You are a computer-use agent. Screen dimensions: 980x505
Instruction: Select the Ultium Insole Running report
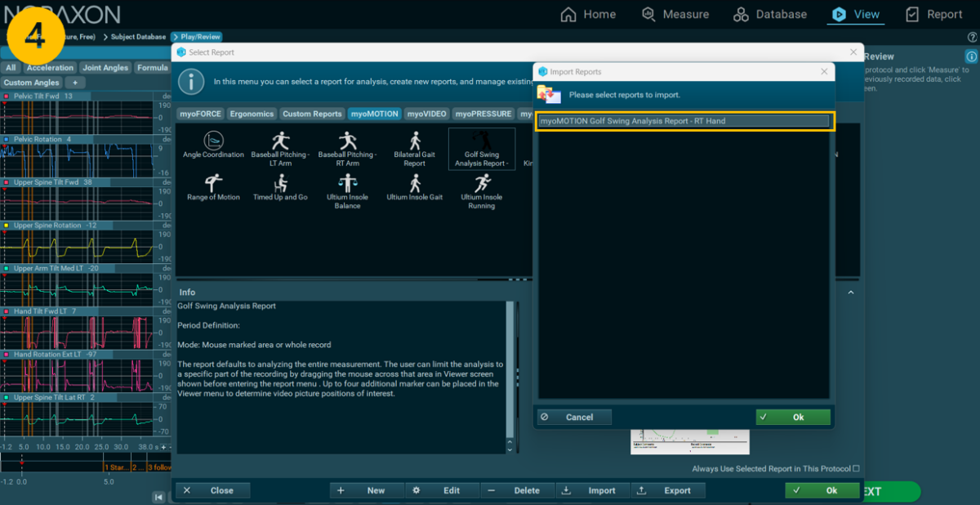tap(482, 192)
